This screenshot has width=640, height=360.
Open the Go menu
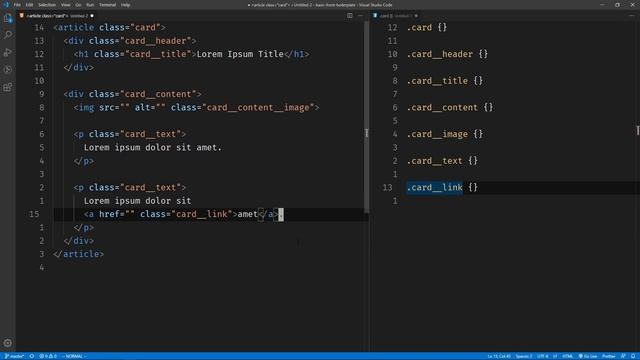[x=78, y=5]
